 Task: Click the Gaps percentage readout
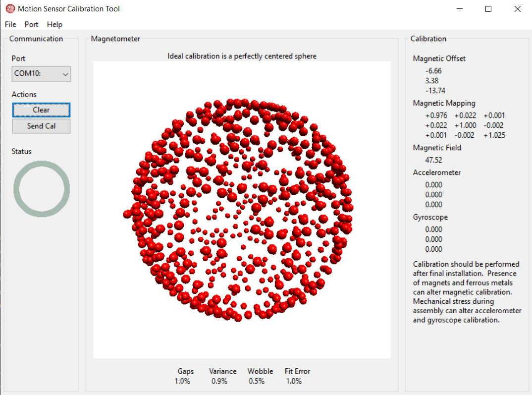(182, 381)
